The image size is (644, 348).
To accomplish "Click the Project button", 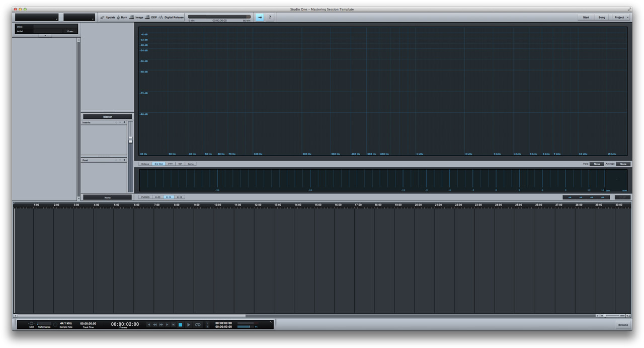I will (619, 17).
